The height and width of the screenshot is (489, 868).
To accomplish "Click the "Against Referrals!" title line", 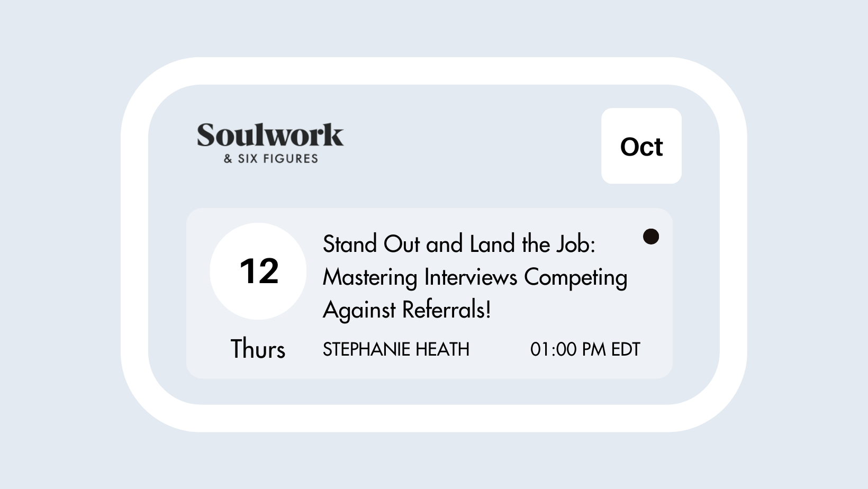I will (406, 310).
